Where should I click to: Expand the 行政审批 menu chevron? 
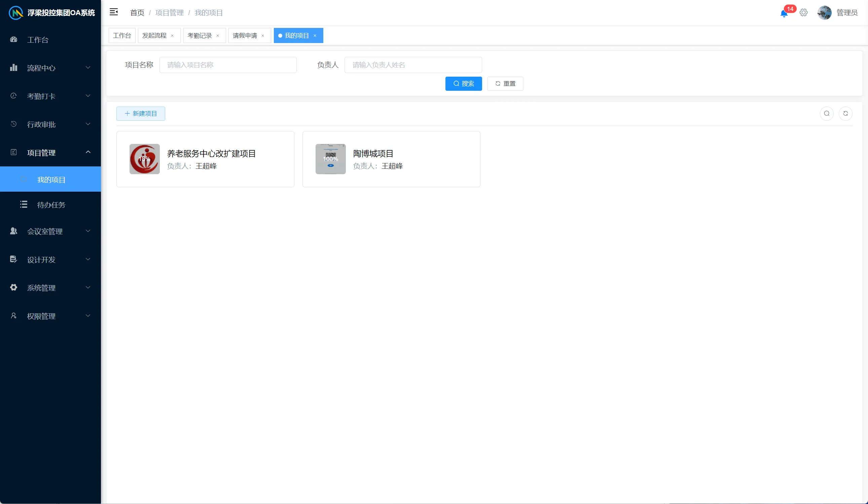pos(88,124)
